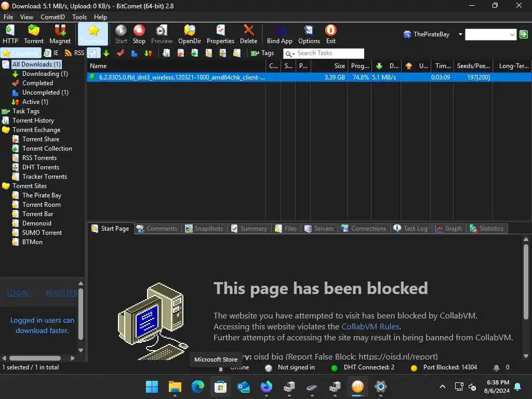Click the Exit toolbar icon
532x399 pixels.
[331, 34]
